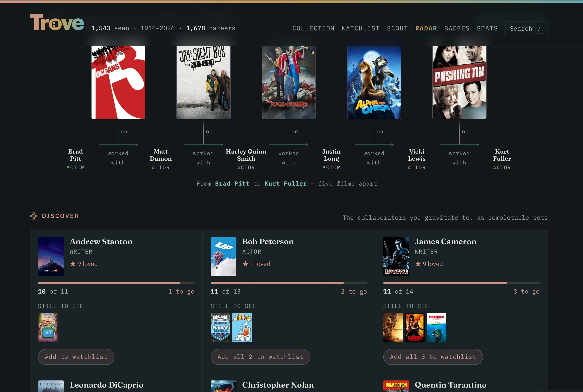Open the Jay & Silent Bob Reboot poster
Screen dimensions: 583x392
204,82
